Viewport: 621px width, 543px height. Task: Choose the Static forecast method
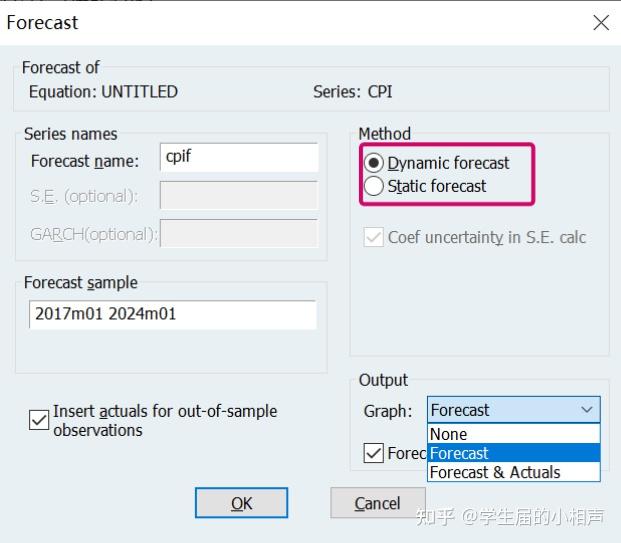point(374,186)
